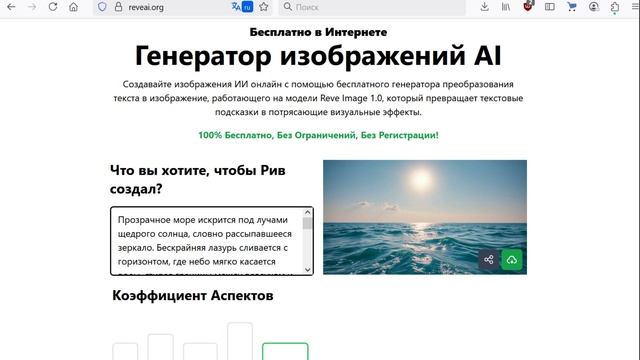The image size is (640, 360).
Task: Open the library bookshelf icon
Action: (x=506, y=7)
